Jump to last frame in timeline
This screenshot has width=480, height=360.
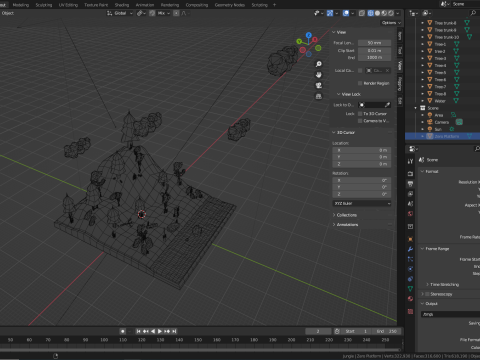pos(174,331)
